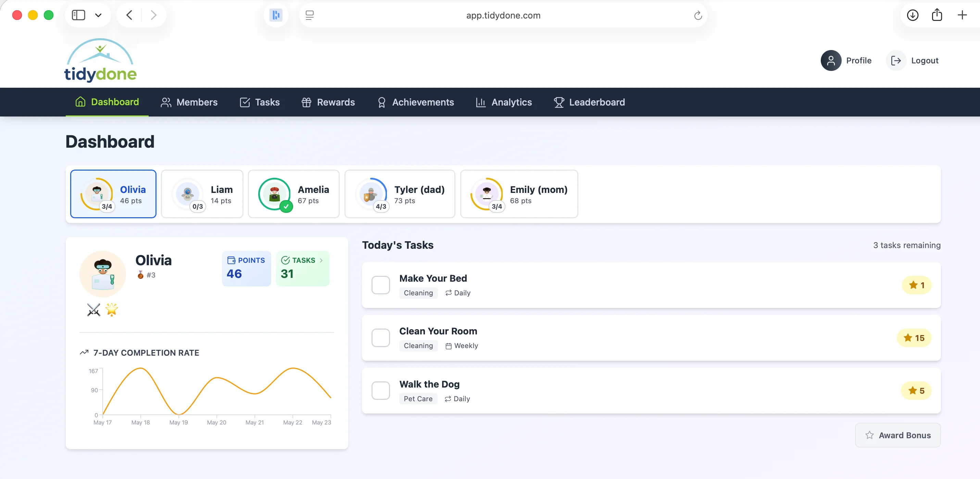Click Emily's avatar icon
Viewport: 980px width, 479px height.
(486, 194)
